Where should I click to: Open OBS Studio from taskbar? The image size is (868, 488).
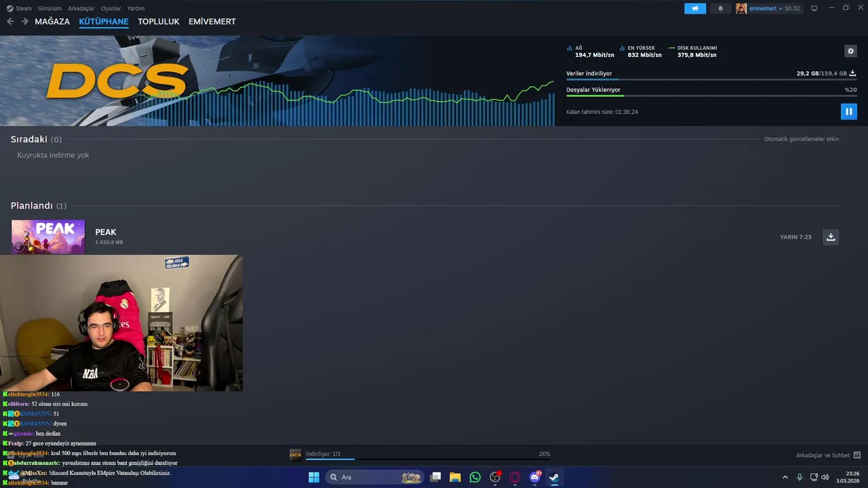click(x=495, y=477)
